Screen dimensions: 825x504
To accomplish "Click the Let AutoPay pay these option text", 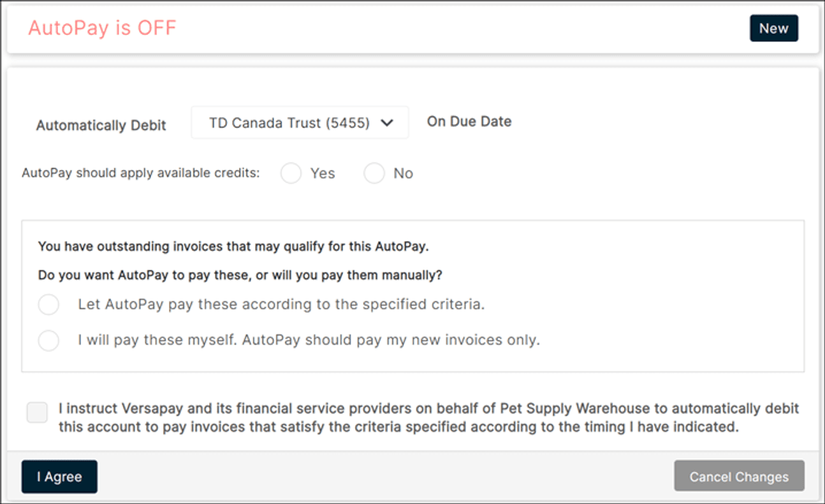I will pos(281,305).
